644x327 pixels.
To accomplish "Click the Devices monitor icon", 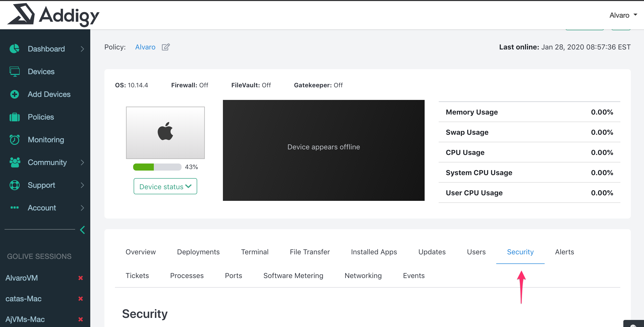I will tap(14, 71).
